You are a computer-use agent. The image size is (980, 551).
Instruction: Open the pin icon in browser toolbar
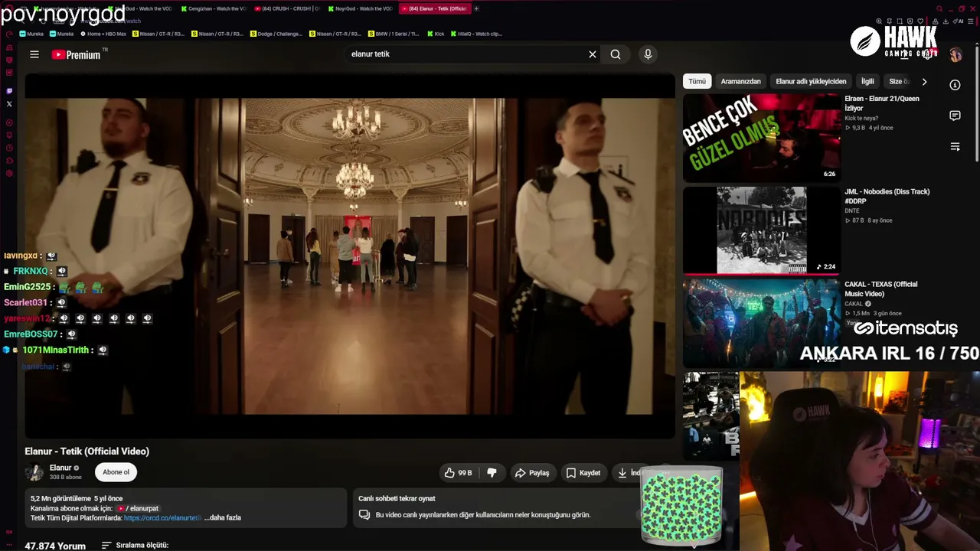[x=890, y=21]
